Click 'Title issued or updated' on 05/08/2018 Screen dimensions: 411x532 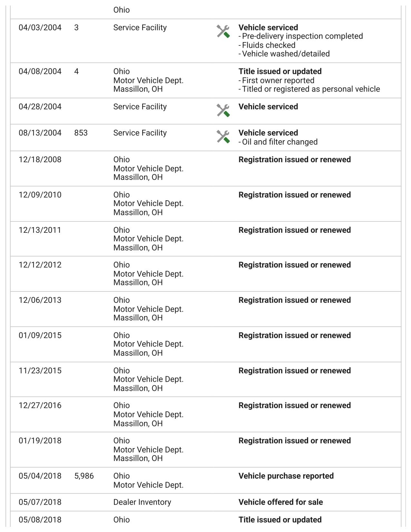point(280,520)
